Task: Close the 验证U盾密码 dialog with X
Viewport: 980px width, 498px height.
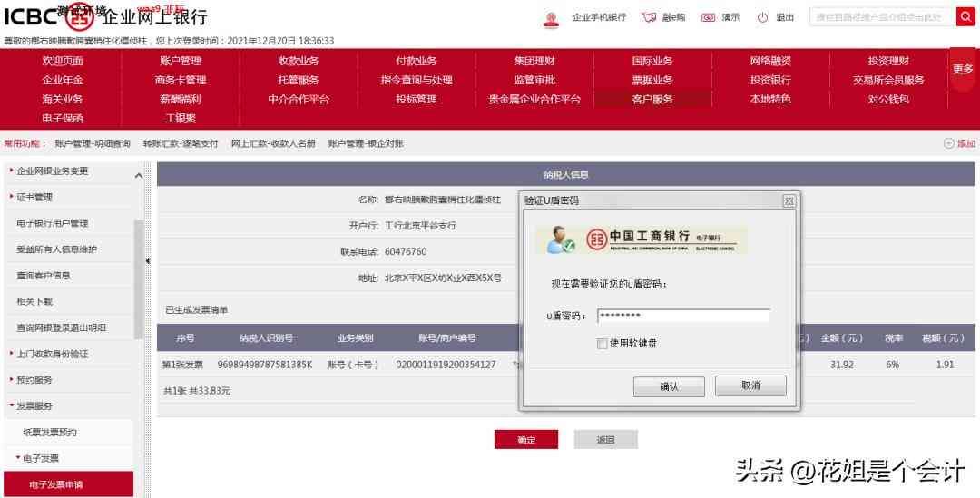Action: click(789, 200)
